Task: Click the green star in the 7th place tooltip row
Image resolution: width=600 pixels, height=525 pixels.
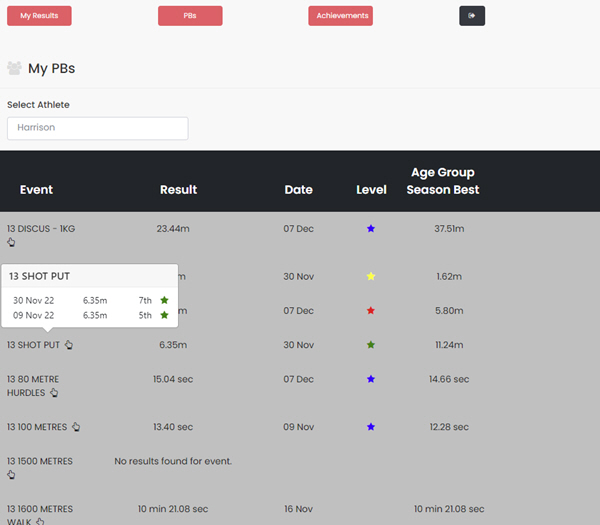Action: coord(164,300)
